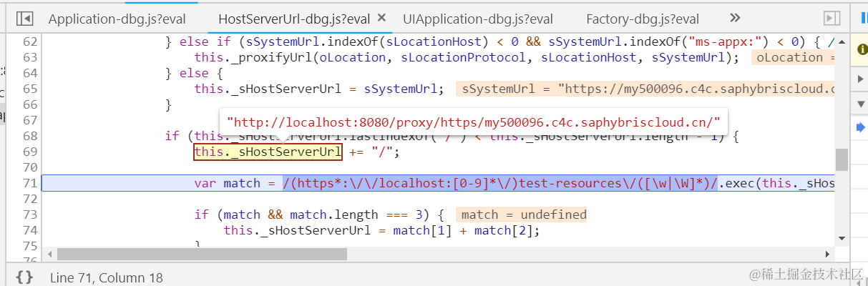Set a breakpoint on line number 71
This screenshot has height=286, width=868.
[x=29, y=183]
